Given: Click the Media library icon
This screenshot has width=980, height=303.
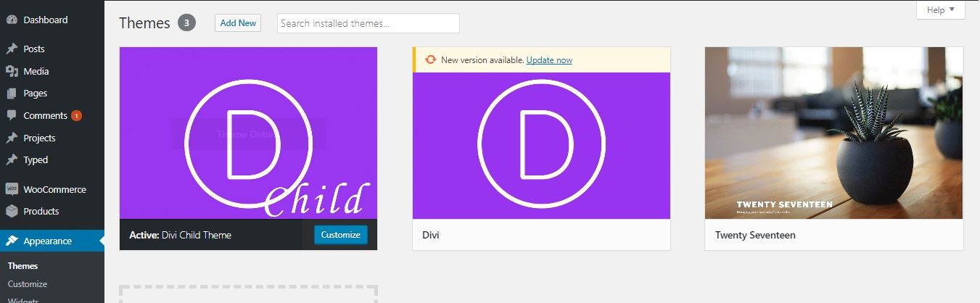Looking at the screenshot, I should [12, 71].
